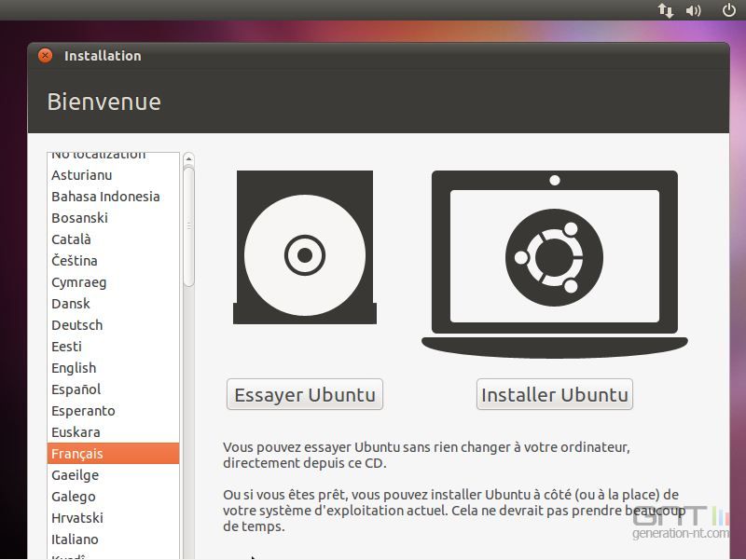The image size is (746, 560).
Task: Choose Eesti in the list
Action: coord(113,347)
